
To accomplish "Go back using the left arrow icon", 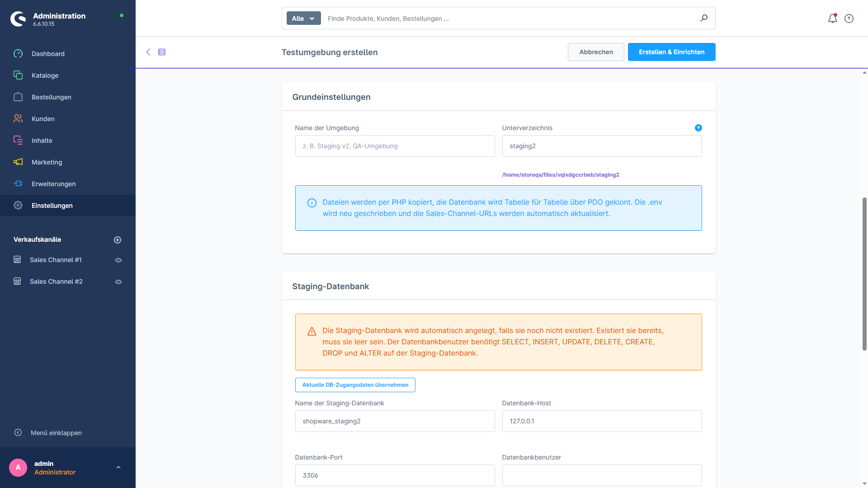I will [148, 52].
